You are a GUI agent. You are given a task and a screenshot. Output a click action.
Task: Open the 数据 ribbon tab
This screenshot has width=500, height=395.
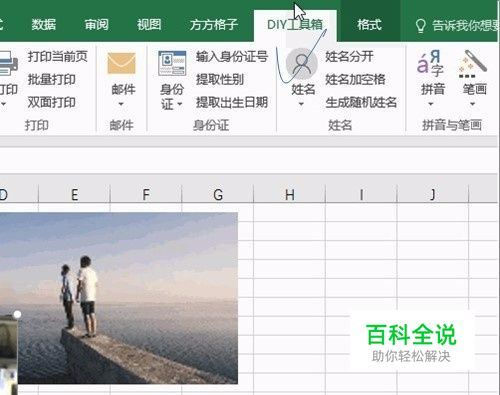44,25
